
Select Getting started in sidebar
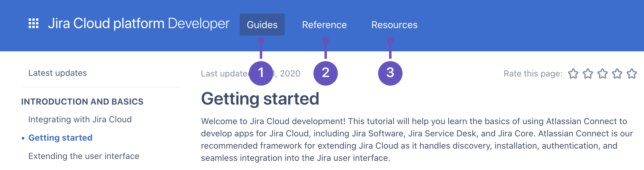click(x=60, y=138)
